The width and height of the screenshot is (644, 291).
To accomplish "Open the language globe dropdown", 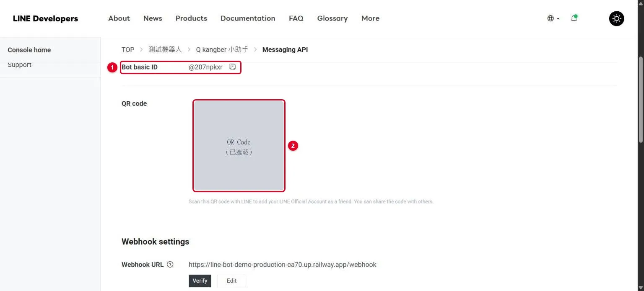I will [x=553, y=18].
